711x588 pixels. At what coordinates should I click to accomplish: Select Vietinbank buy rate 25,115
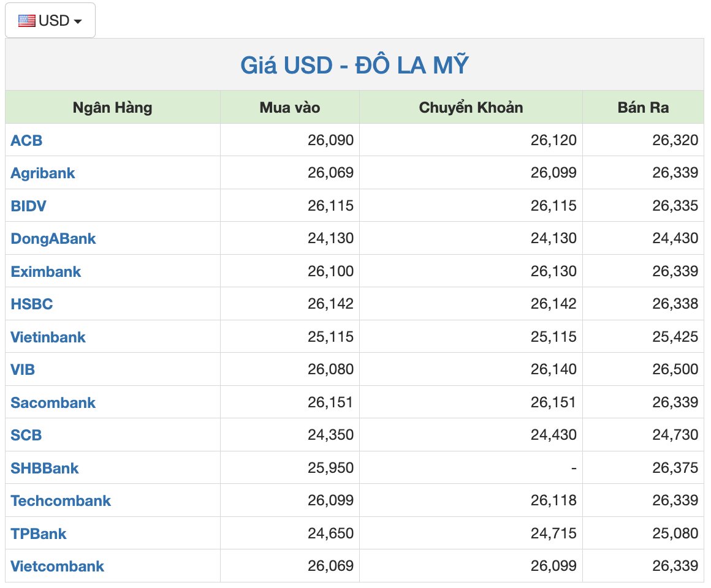tap(330, 337)
